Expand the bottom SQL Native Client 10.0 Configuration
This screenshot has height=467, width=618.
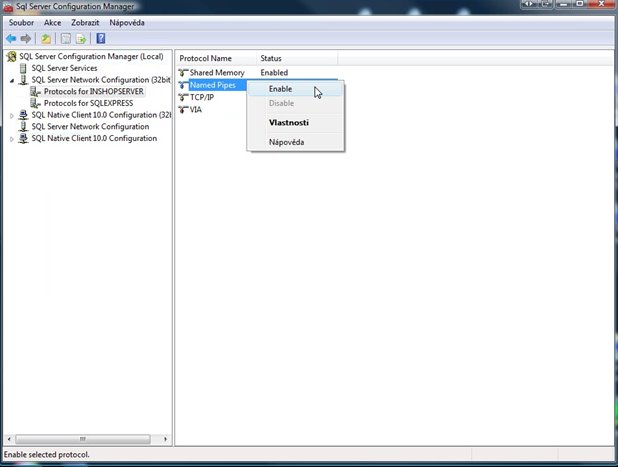point(12,139)
